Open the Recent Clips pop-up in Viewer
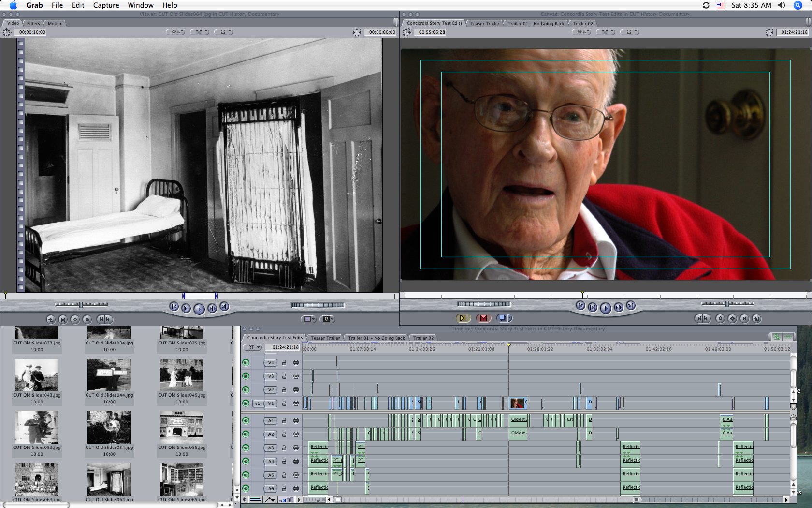The image size is (812, 508). click(308, 319)
